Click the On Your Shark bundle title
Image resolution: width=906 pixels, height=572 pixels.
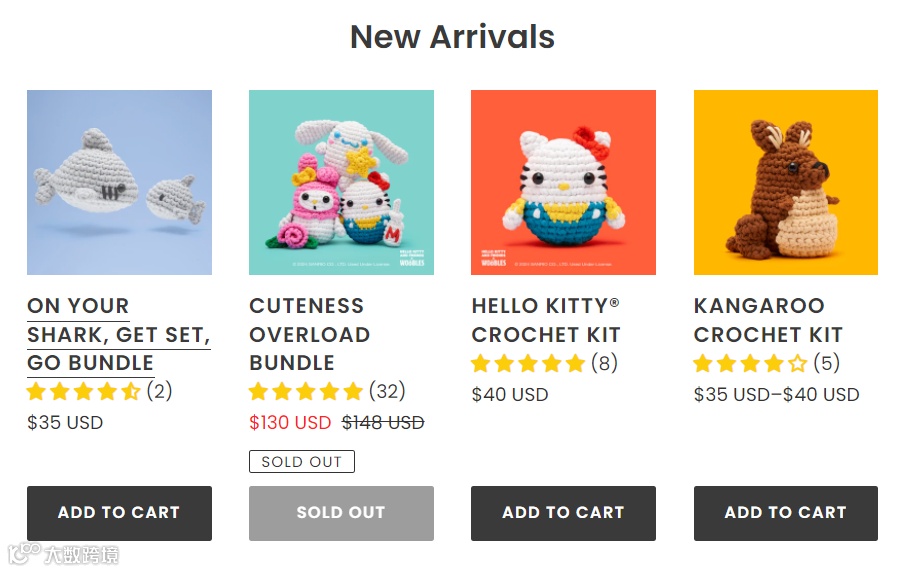(118, 334)
